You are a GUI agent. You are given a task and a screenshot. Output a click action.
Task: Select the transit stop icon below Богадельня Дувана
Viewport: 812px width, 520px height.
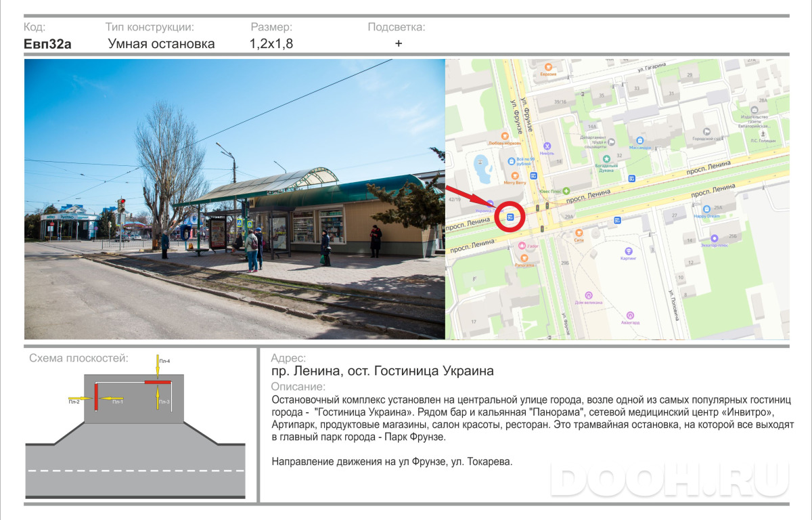tap(631, 178)
